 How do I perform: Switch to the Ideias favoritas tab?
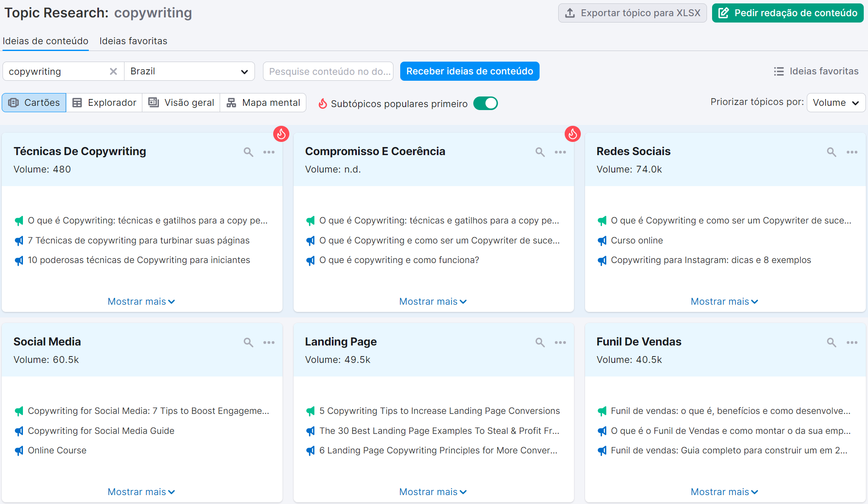click(133, 41)
